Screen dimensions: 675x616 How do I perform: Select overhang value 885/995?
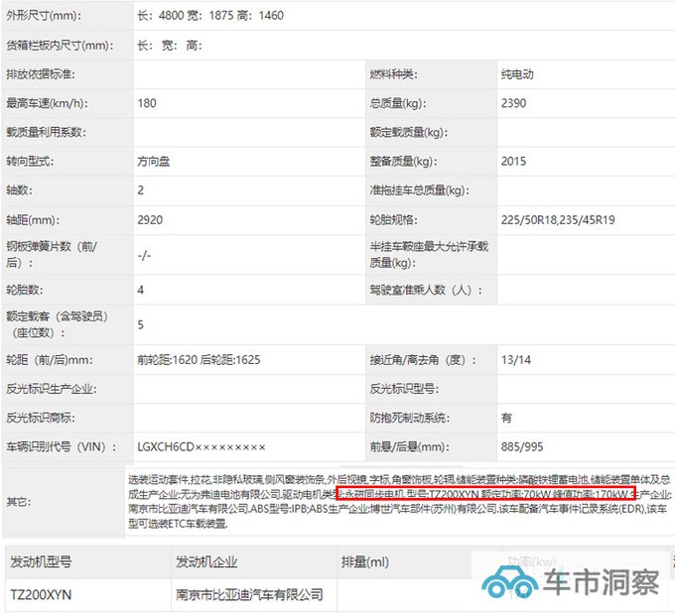[522, 447]
